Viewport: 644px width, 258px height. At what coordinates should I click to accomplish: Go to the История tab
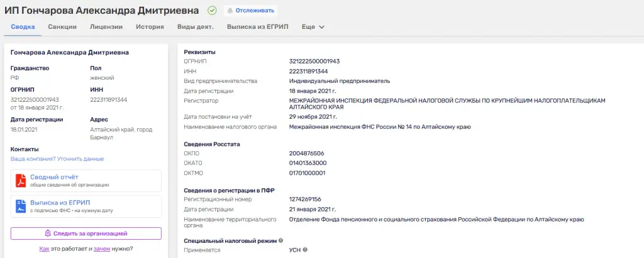150,27
